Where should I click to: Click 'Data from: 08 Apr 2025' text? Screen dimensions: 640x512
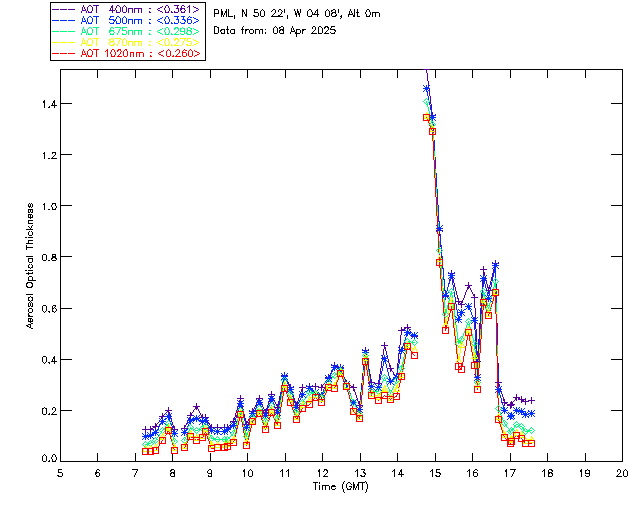(275, 31)
